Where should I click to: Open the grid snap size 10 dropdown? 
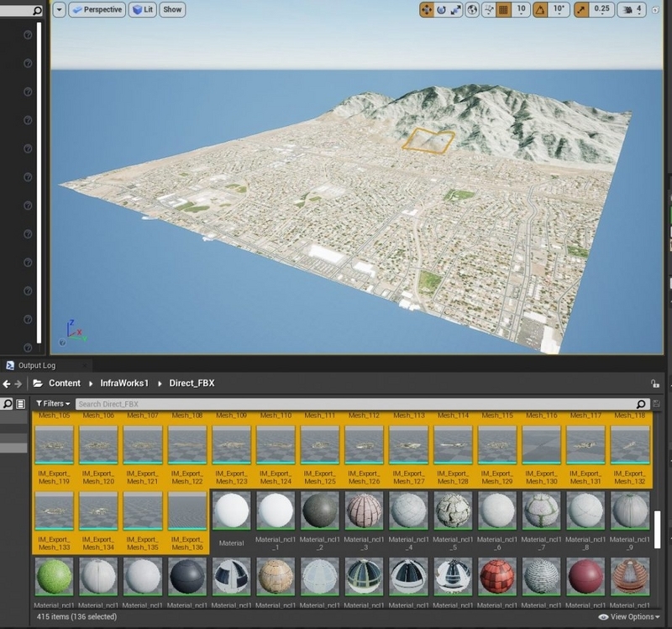(521, 9)
